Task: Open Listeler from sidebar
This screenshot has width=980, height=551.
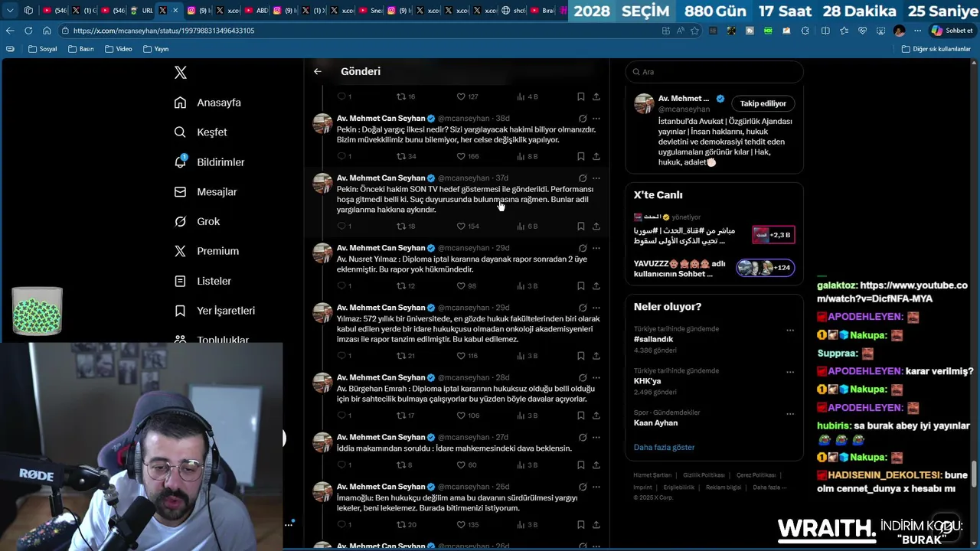Action: 203,281
